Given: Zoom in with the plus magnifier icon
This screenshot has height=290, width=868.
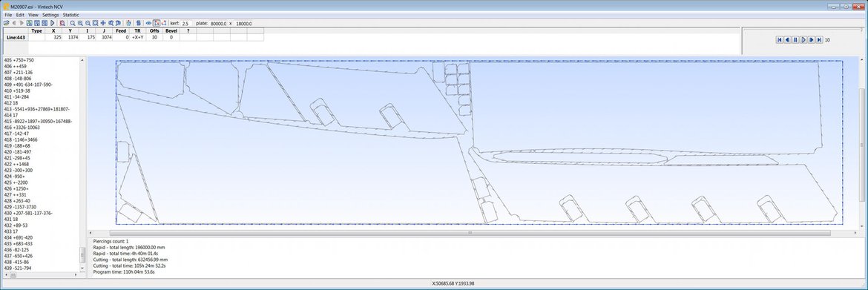Looking at the screenshot, I should pos(80,23).
